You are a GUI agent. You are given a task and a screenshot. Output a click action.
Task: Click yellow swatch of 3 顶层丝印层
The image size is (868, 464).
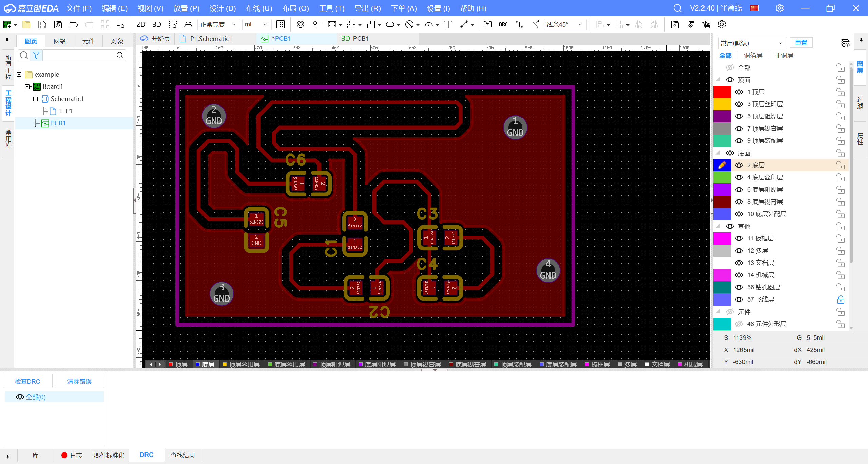722,104
